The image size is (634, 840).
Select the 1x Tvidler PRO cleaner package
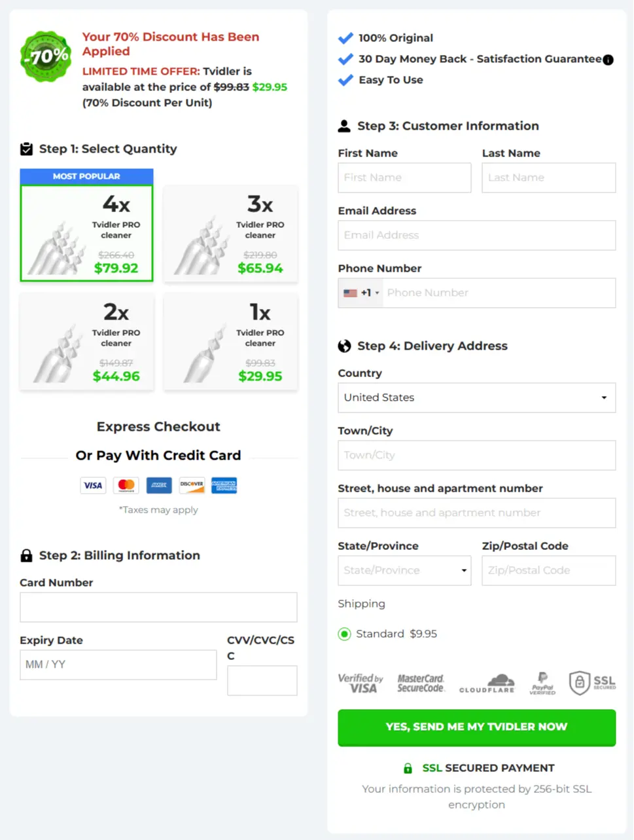click(x=230, y=342)
